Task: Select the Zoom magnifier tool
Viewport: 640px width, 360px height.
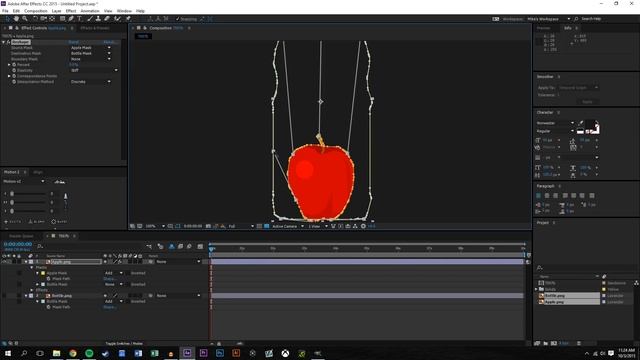Action: click(x=25, y=19)
